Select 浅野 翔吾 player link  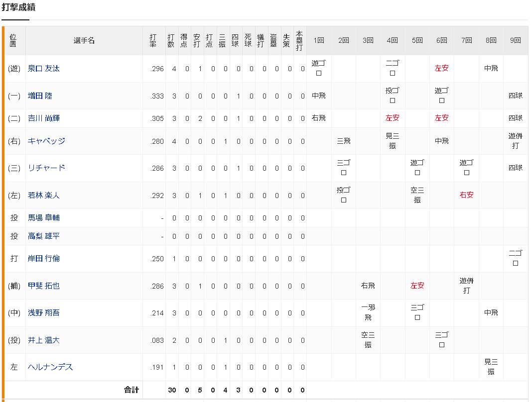[x=44, y=313]
